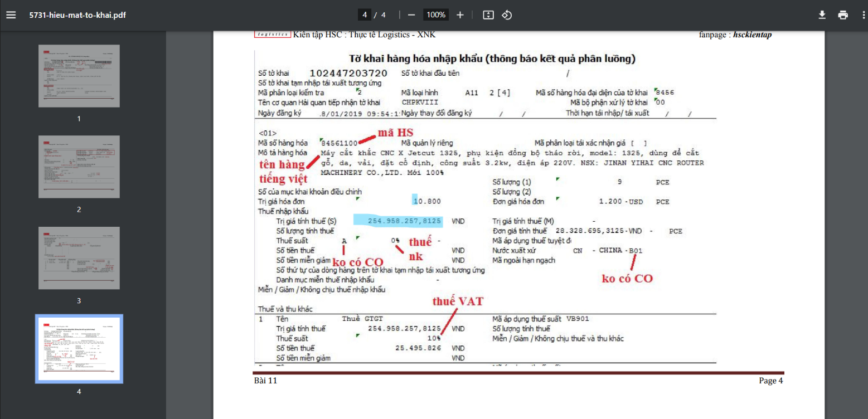The height and width of the screenshot is (419, 868).
Task: Click the tax code VB901
Action: [x=578, y=319]
